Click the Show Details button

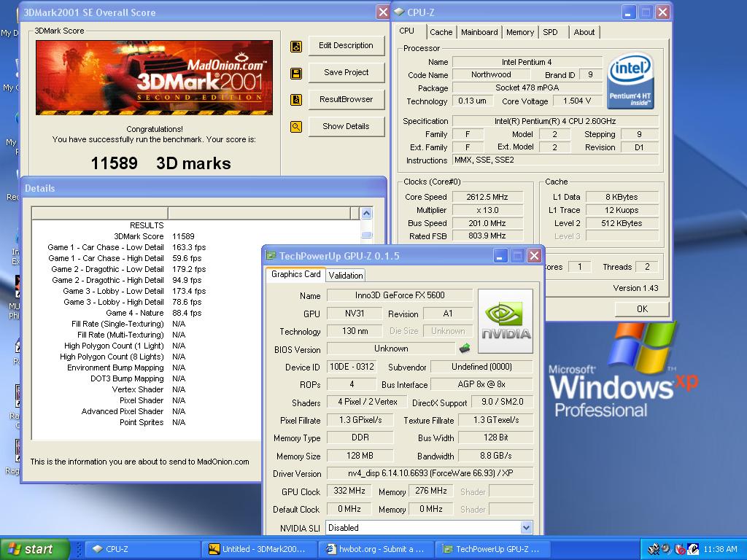pos(346,126)
